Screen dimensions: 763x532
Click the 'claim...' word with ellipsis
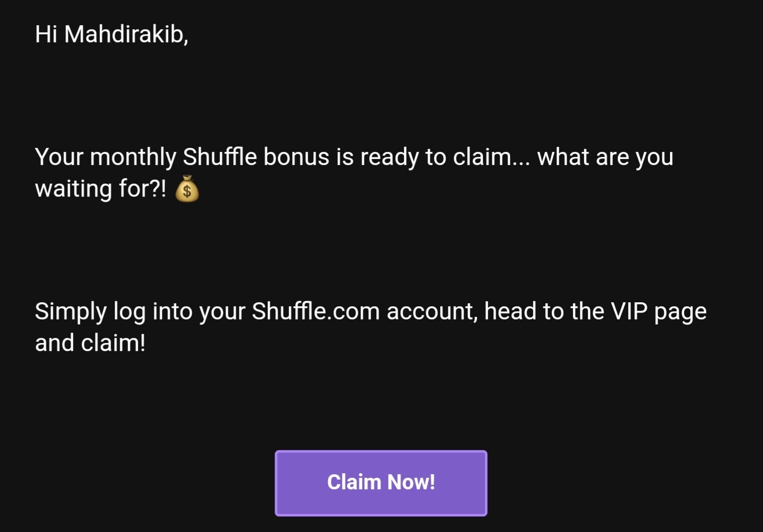pyautogui.click(x=491, y=157)
